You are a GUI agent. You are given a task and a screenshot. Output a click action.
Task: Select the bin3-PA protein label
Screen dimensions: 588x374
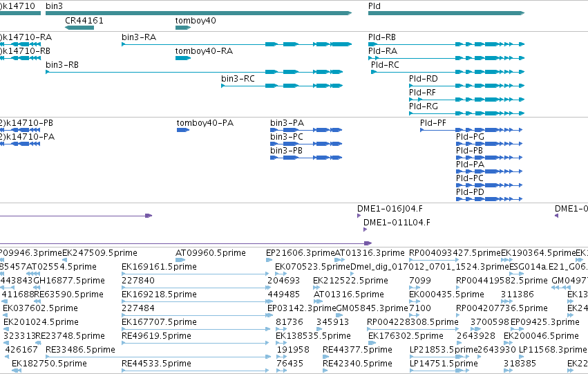click(287, 123)
